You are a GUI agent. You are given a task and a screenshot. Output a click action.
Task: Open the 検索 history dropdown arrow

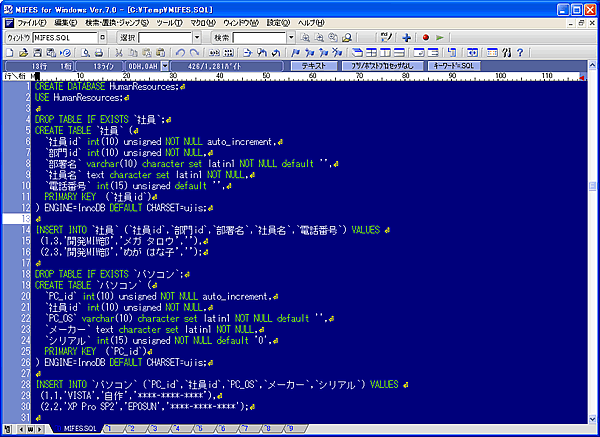pyautogui.click(x=291, y=38)
